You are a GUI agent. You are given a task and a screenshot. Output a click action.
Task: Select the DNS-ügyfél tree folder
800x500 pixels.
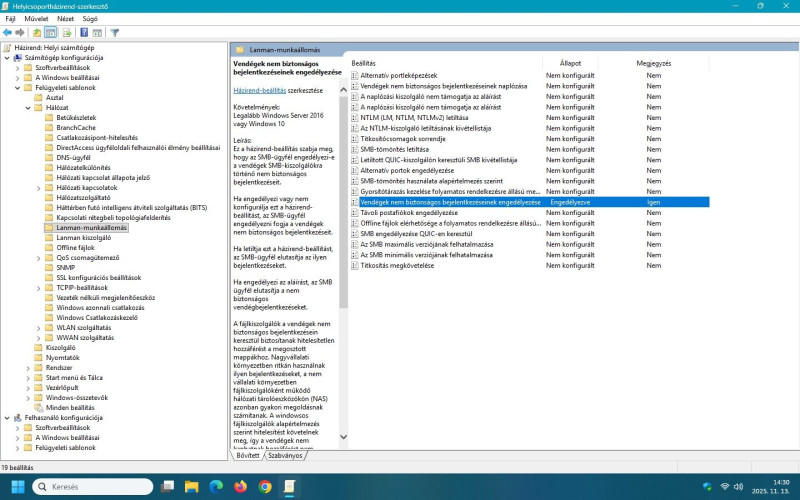pos(73,158)
